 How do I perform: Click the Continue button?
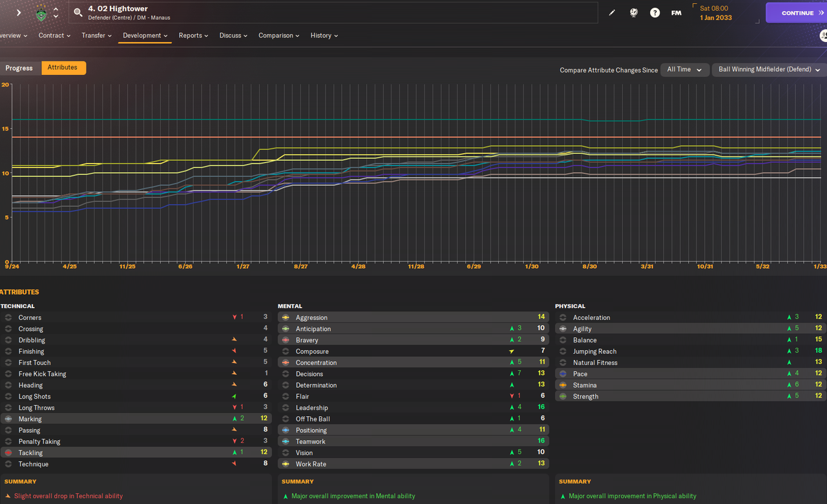coord(796,13)
